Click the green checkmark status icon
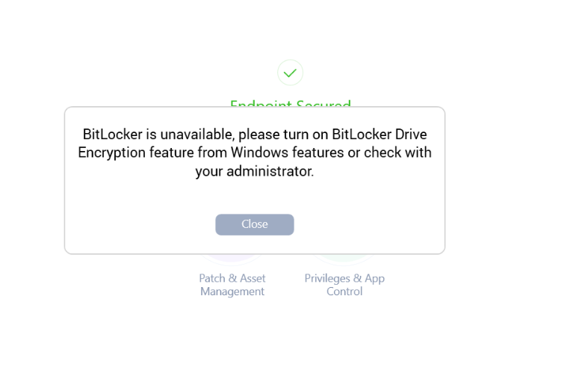 (x=290, y=73)
